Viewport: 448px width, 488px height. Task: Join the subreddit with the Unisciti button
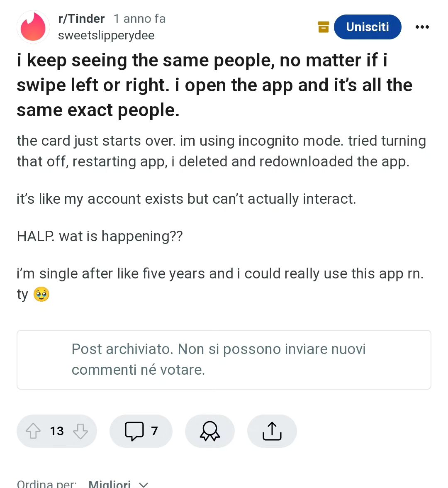(x=368, y=27)
